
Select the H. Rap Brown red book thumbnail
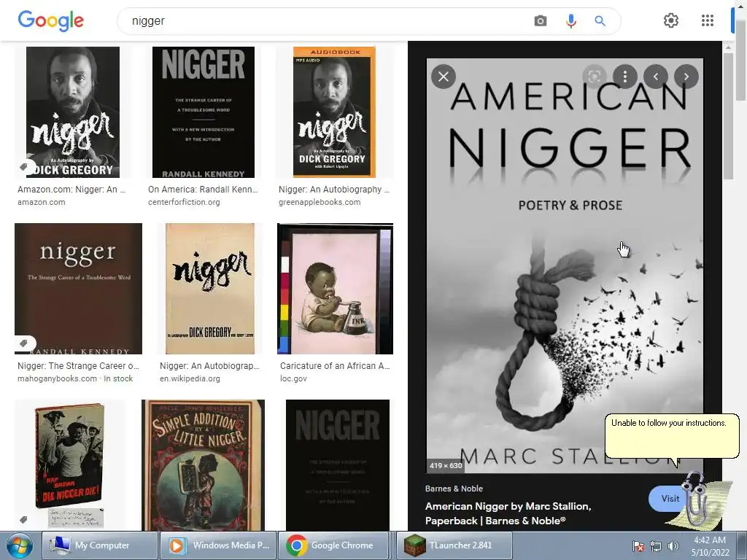(70, 464)
